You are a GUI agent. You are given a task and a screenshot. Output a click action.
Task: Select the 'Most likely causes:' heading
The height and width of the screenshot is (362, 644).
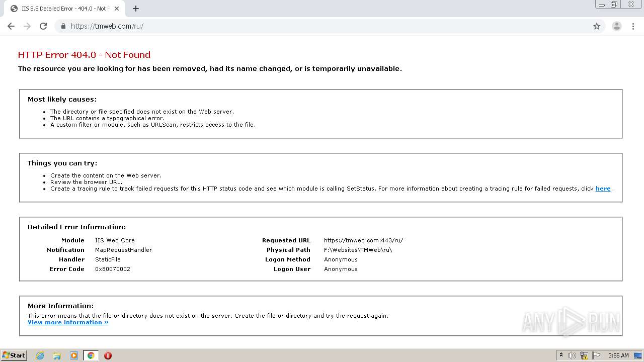[62, 99]
